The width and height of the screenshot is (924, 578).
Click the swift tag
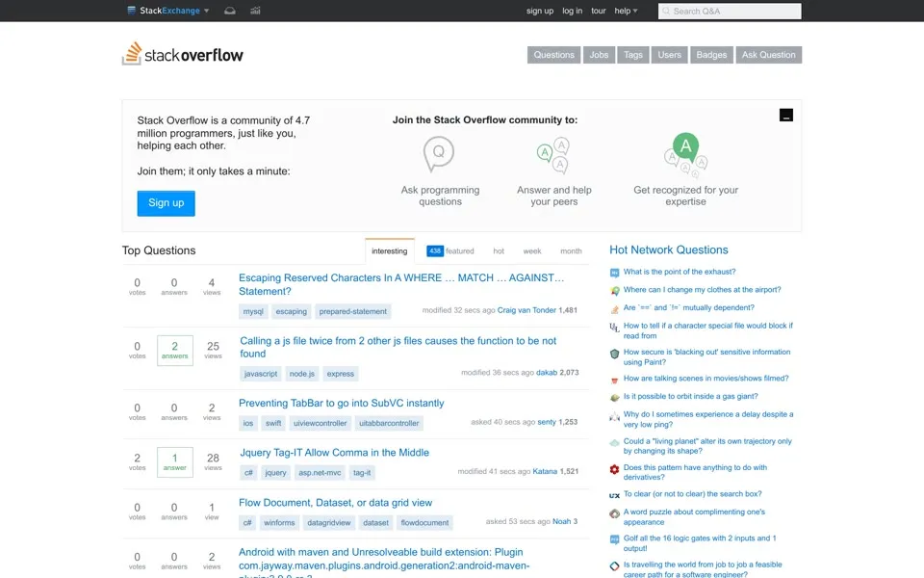click(x=273, y=424)
